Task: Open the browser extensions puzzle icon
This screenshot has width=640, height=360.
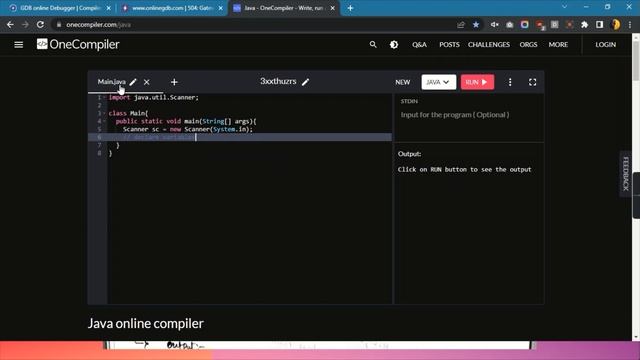Action: (x=584, y=24)
